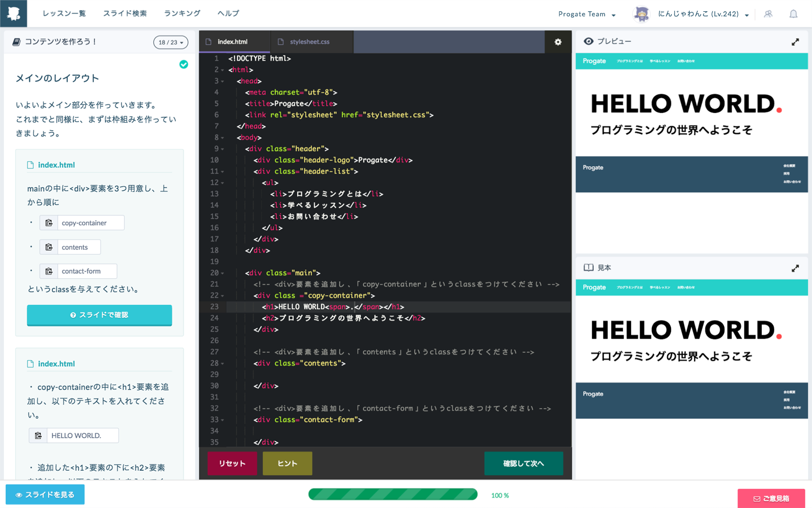This screenshot has height=508, width=812.
Task: Collapse the contents div fold on line 28
Action: [223, 364]
